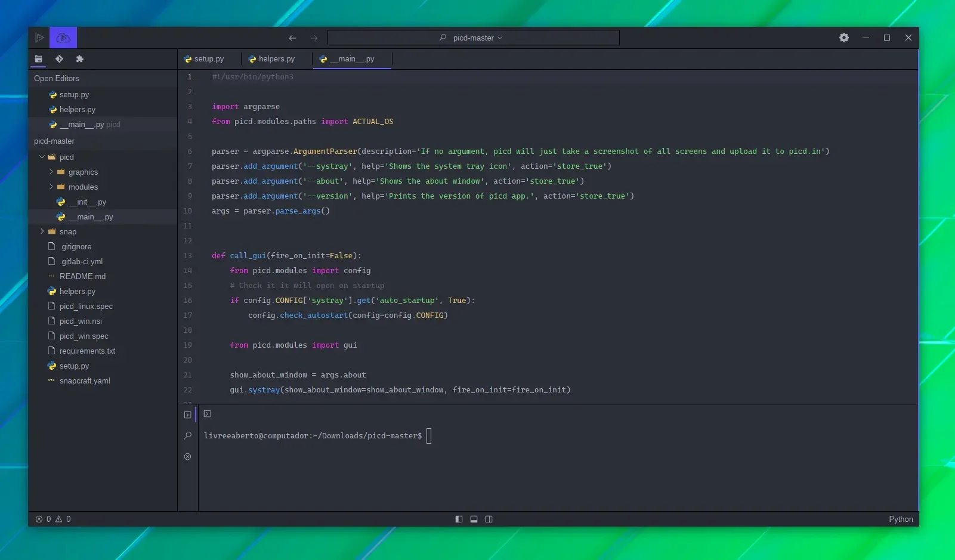Screen dimensions: 955x560
Task: Open the cloud deploy icon button
Action: tap(63, 38)
